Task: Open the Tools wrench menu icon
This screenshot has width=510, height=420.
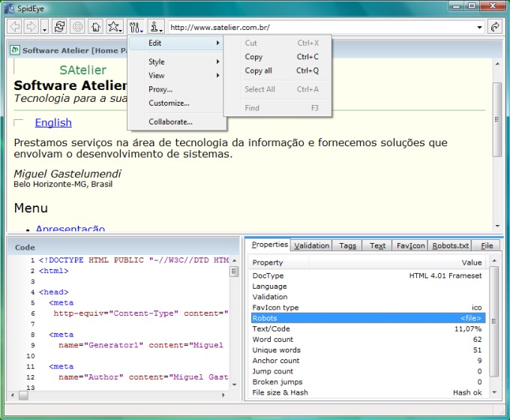Action: [x=136, y=27]
